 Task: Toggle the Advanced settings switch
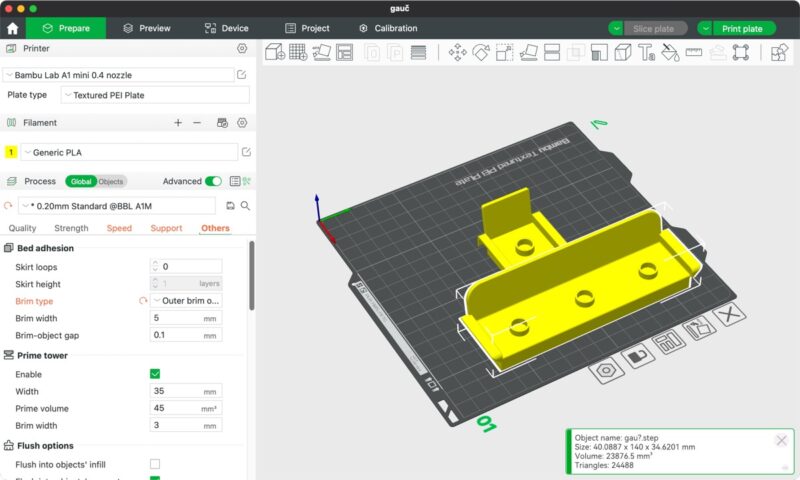[x=213, y=181]
